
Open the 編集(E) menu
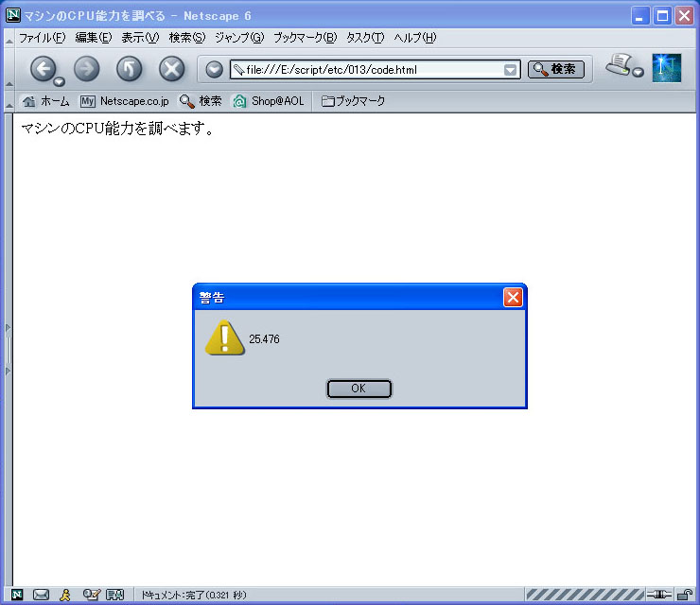pos(94,38)
